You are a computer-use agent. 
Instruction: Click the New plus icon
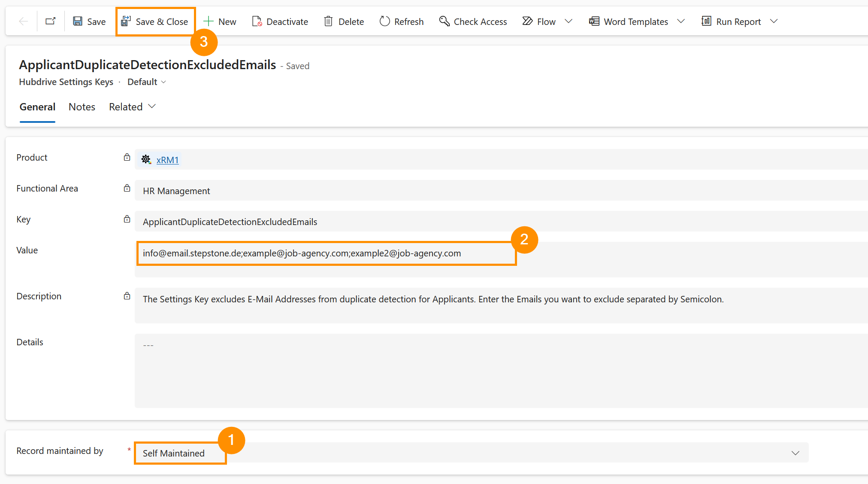click(x=209, y=21)
